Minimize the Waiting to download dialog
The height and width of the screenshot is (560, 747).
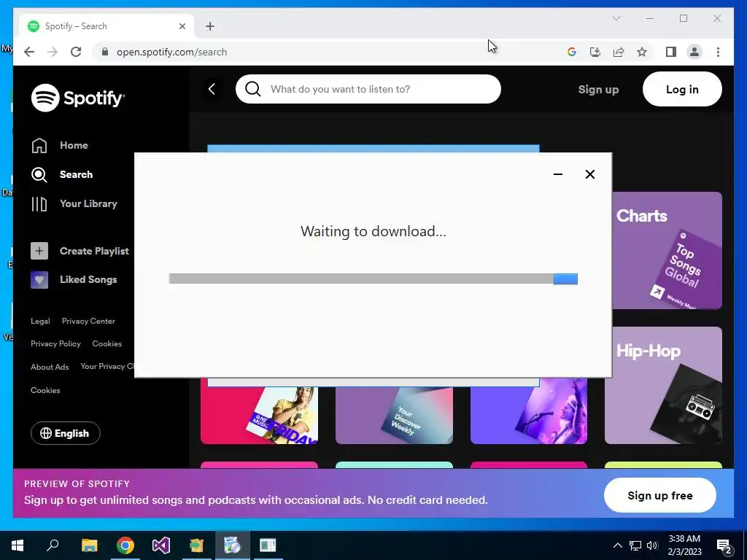(558, 174)
